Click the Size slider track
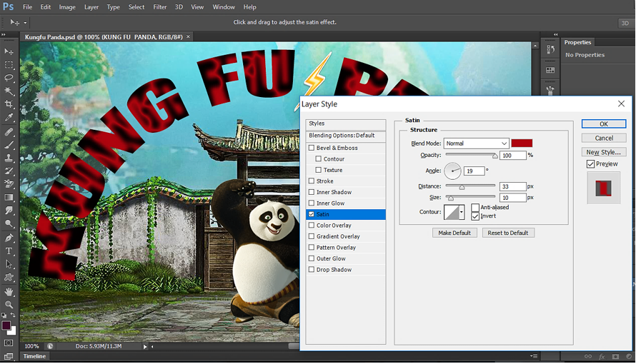This screenshot has width=636, height=364. click(x=470, y=197)
